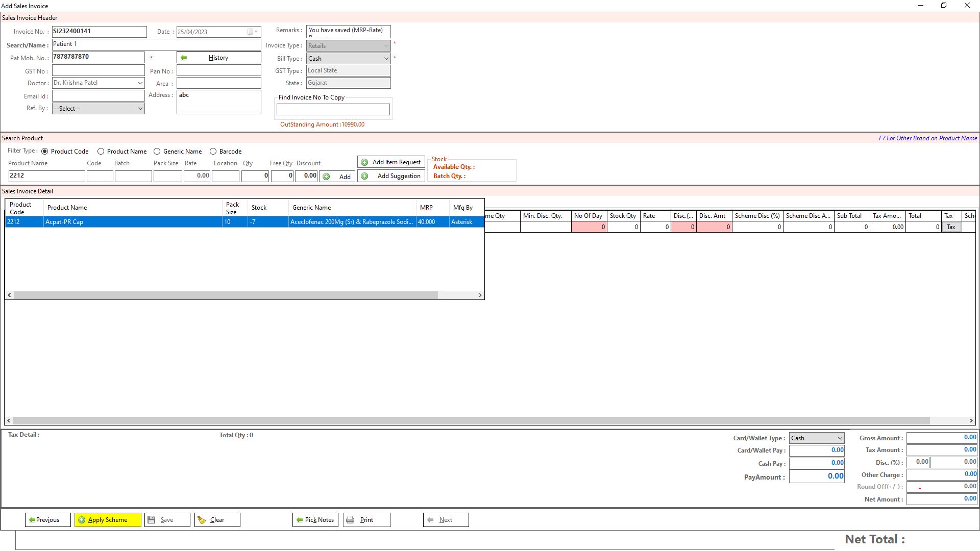Click the Add Suggestion button
The height and width of the screenshot is (551, 980).
point(391,176)
